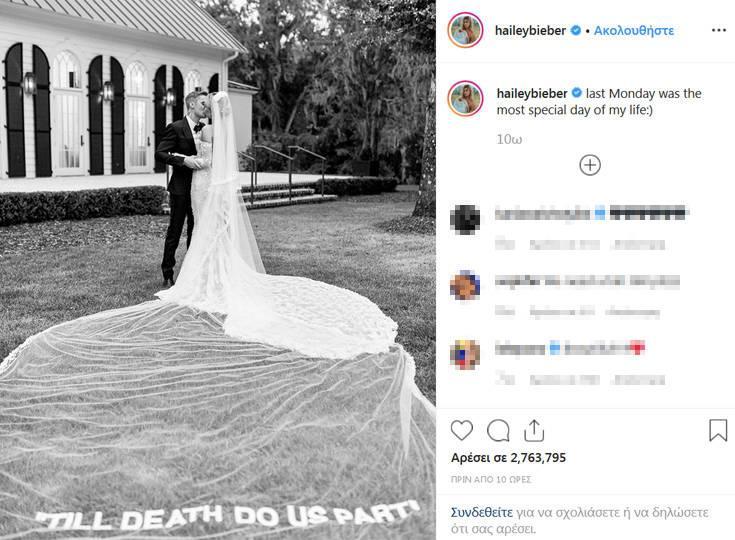Open the three-dot more options menu

point(719,30)
